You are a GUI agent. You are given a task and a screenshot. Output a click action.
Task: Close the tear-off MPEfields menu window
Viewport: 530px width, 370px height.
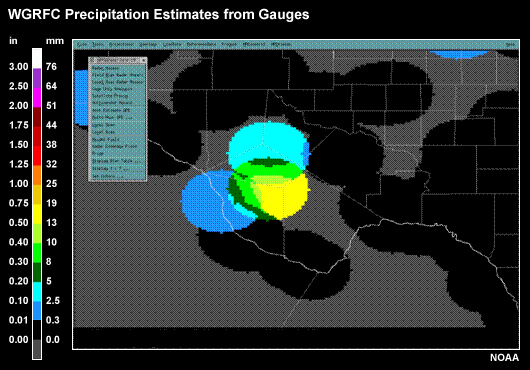(144, 60)
